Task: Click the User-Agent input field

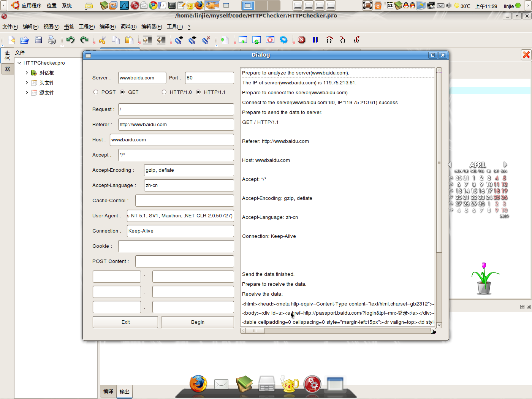Action: tap(180, 216)
